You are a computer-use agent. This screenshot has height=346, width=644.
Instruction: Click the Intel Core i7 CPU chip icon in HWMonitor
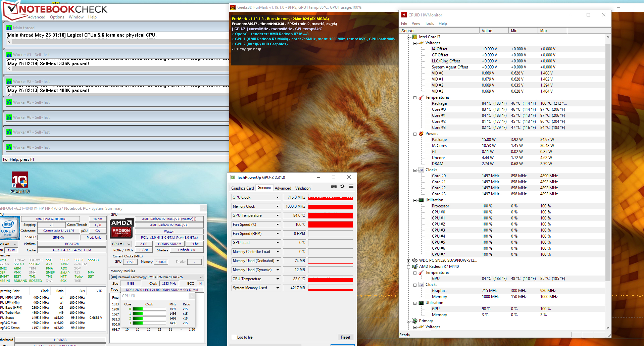point(415,37)
